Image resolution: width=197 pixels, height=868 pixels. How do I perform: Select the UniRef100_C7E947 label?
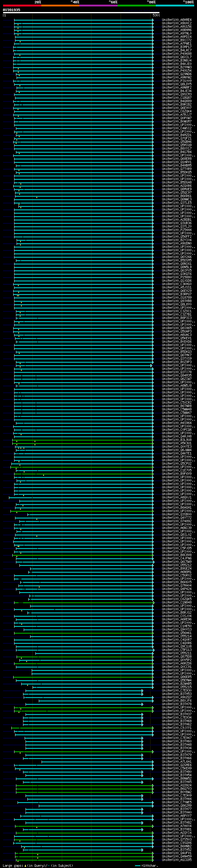pyautogui.click(x=177, y=737)
